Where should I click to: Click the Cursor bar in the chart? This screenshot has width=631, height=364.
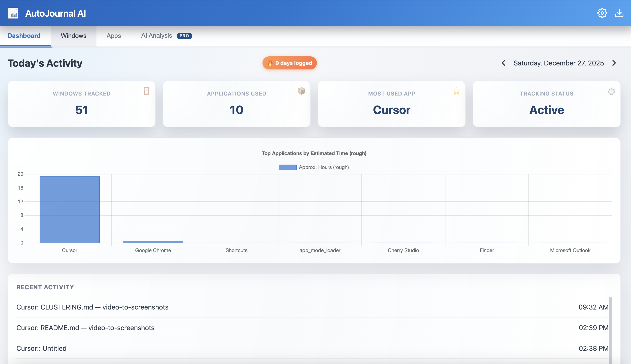(70, 210)
